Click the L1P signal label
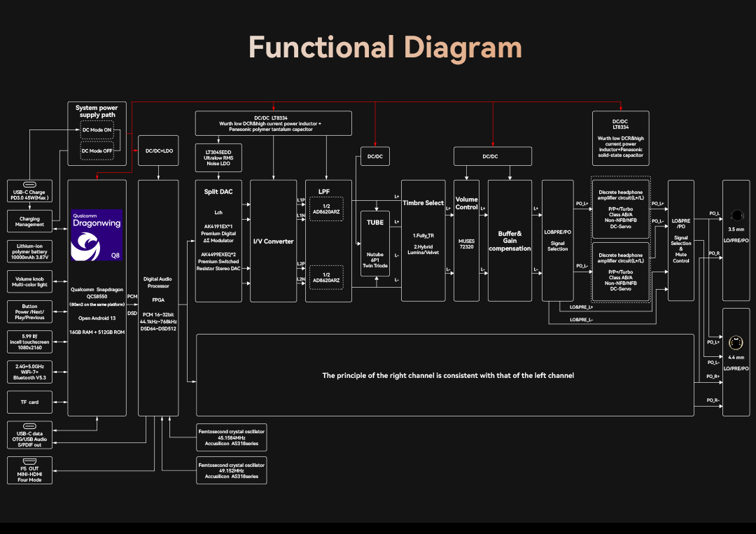The width and height of the screenshot is (756, 534). [x=301, y=200]
